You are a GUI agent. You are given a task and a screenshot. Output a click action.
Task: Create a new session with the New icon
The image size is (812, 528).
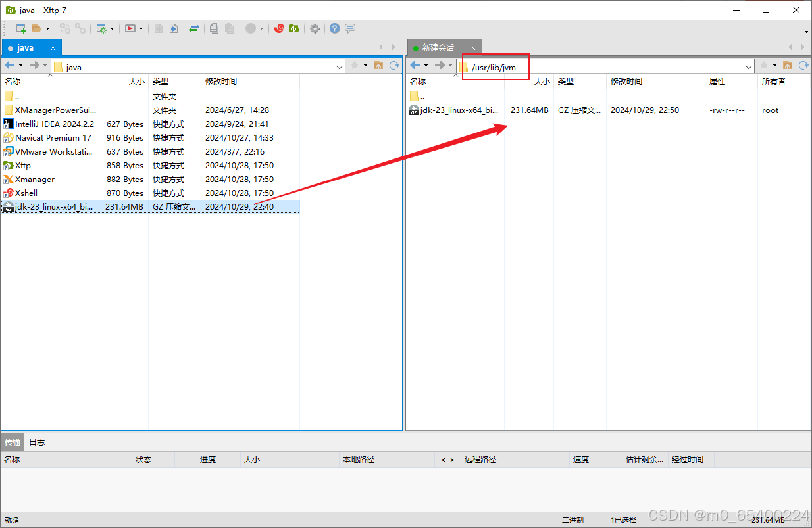point(22,28)
